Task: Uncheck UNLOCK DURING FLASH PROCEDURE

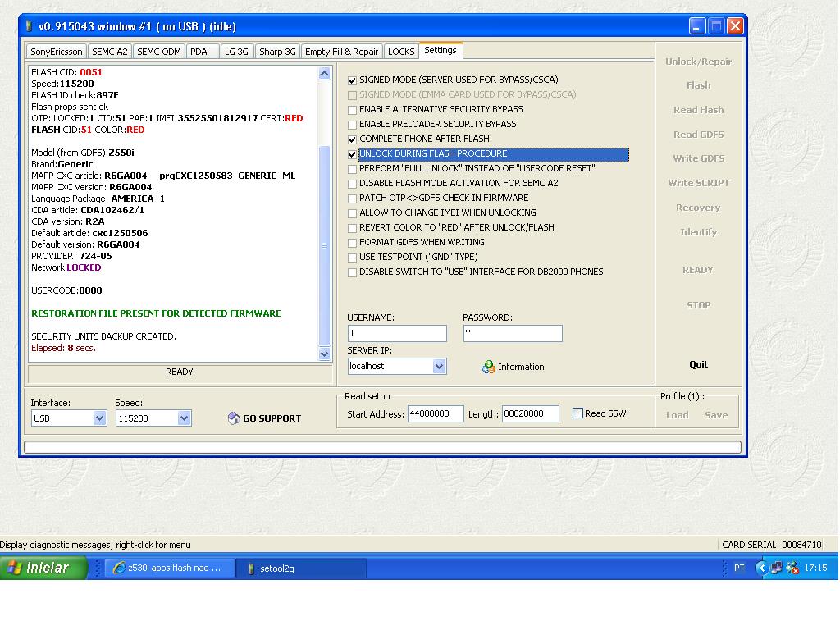Action: 352,154
